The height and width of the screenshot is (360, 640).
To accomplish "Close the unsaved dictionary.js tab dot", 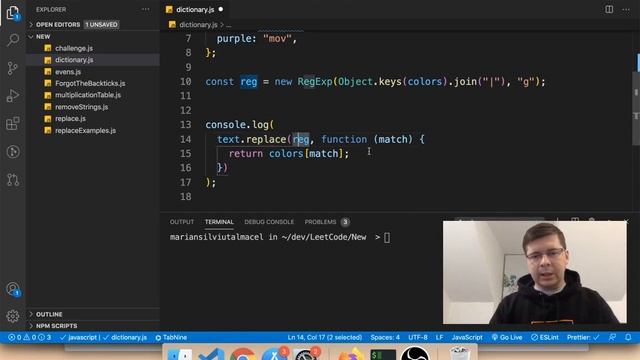I will coord(221,9).
